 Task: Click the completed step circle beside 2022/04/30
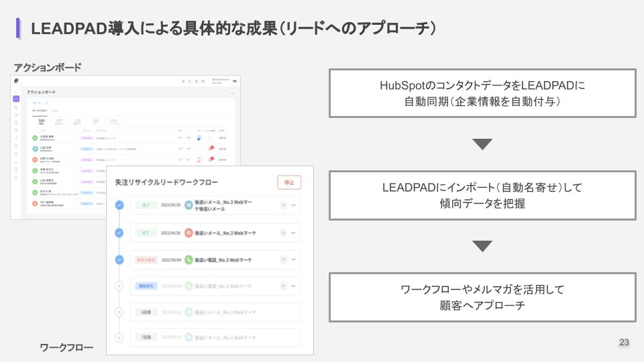tap(119, 233)
